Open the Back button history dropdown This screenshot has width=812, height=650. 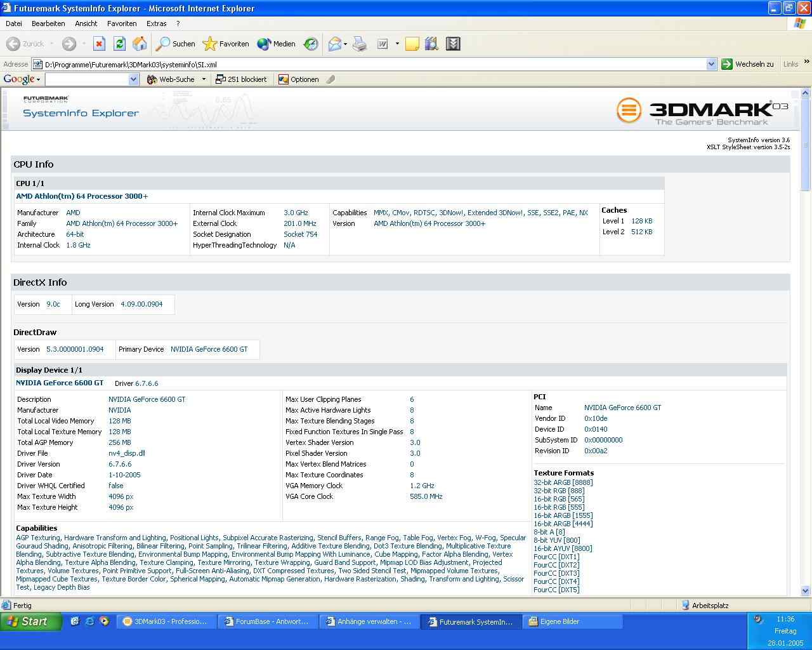(x=51, y=44)
